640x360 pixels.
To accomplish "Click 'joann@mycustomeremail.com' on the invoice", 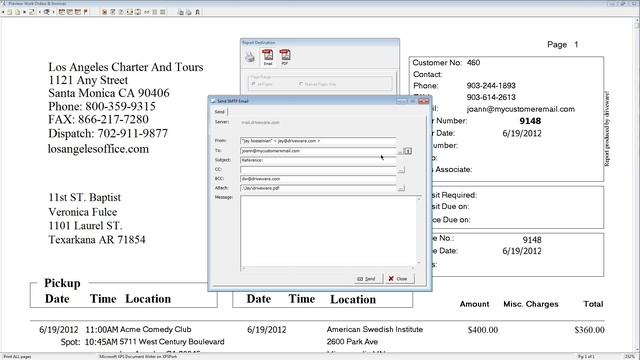I will [x=520, y=109].
